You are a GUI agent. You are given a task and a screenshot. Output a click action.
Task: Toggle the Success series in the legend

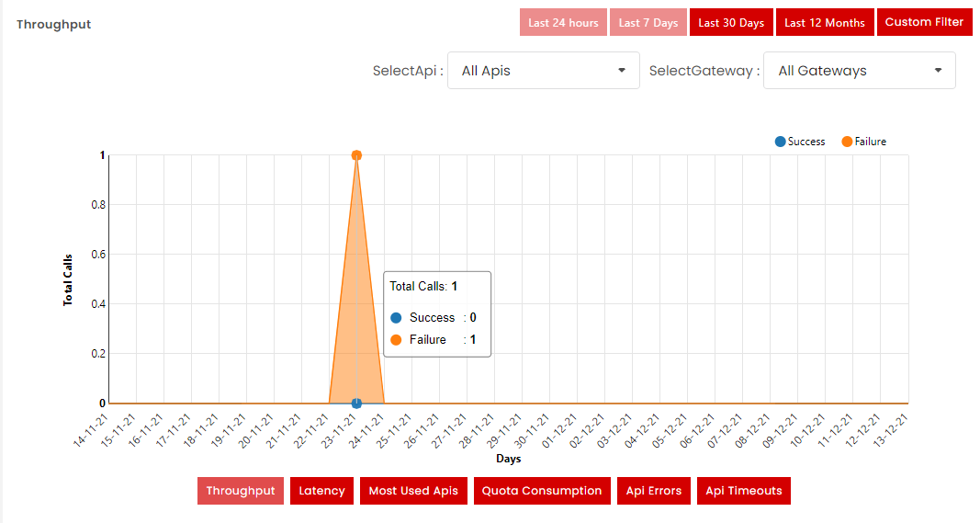click(805, 142)
